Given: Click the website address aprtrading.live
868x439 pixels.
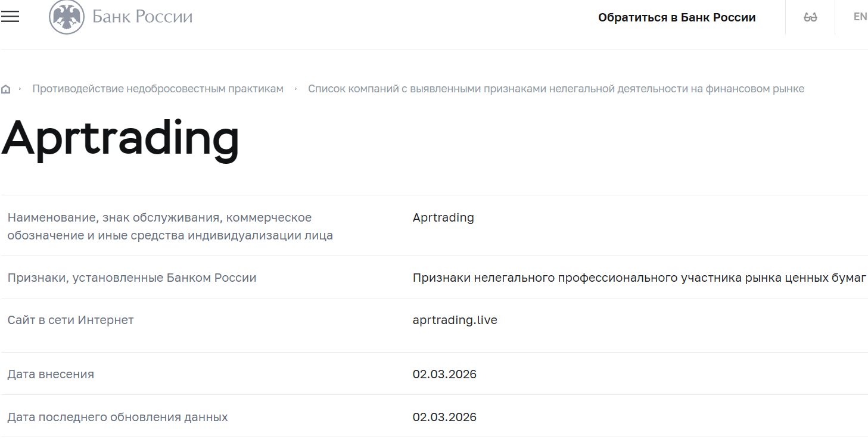Looking at the screenshot, I should pyautogui.click(x=455, y=319).
